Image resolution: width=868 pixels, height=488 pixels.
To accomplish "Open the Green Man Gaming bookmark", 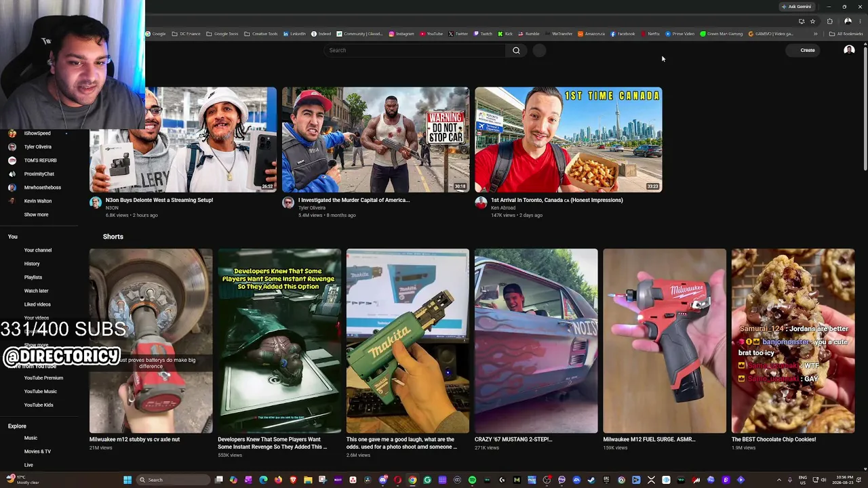I will (x=722, y=34).
